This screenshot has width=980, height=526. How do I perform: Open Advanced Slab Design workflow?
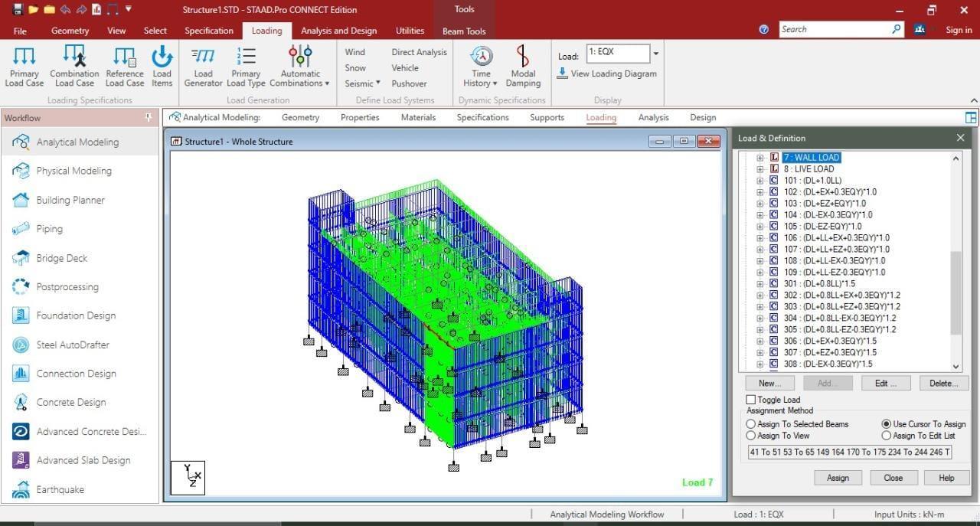[83, 460]
